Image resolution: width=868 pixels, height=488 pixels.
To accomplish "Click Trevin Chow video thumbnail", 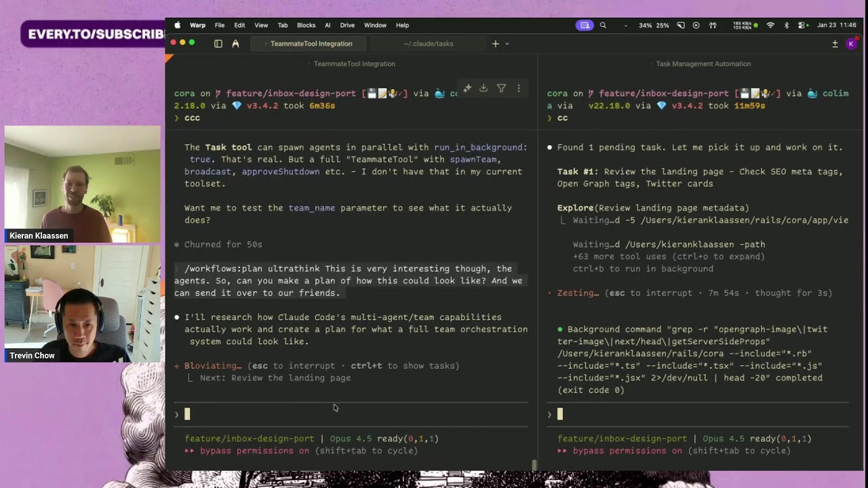I will click(x=83, y=304).
